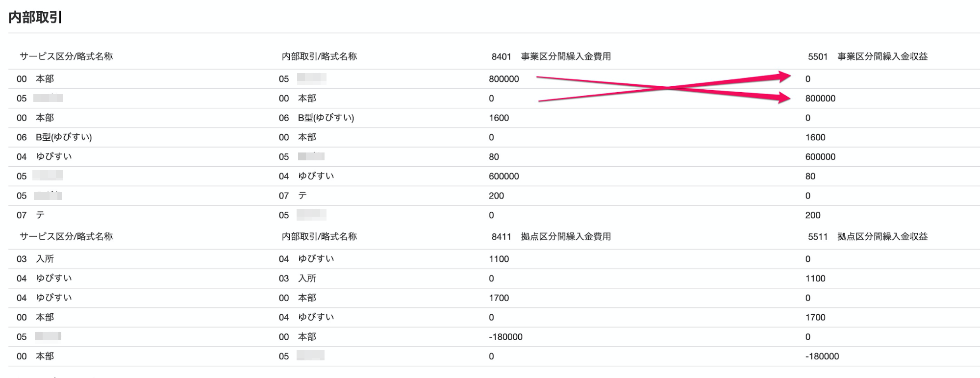Image resolution: width=980 pixels, height=378 pixels.
Task: Click 600000 in the 5501 revenue column
Action: click(x=820, y=157)
